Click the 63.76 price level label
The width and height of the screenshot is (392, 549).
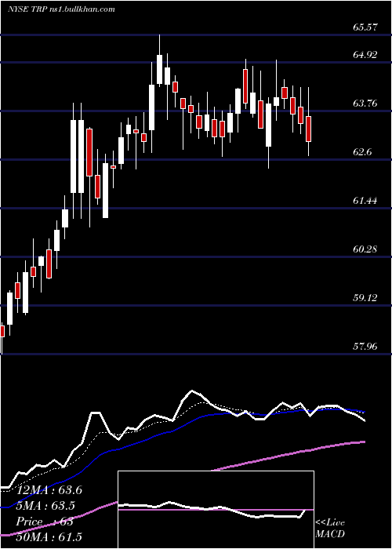pos(365,104)
